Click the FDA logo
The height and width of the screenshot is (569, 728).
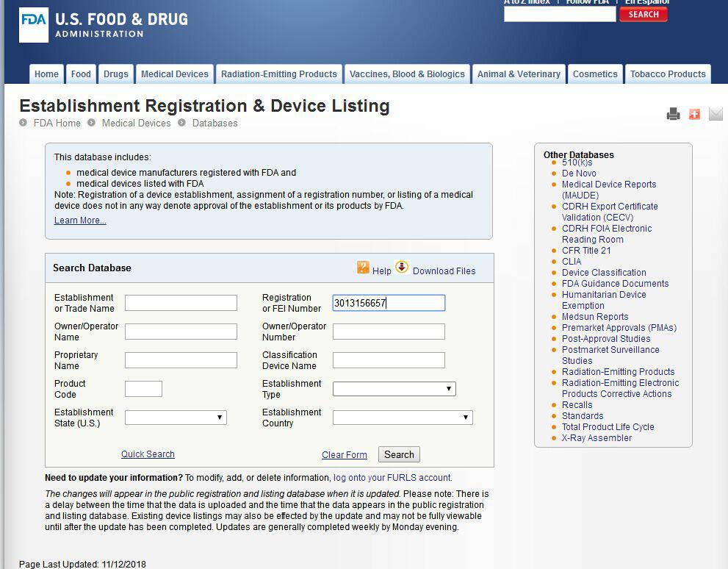click(34, 25)
